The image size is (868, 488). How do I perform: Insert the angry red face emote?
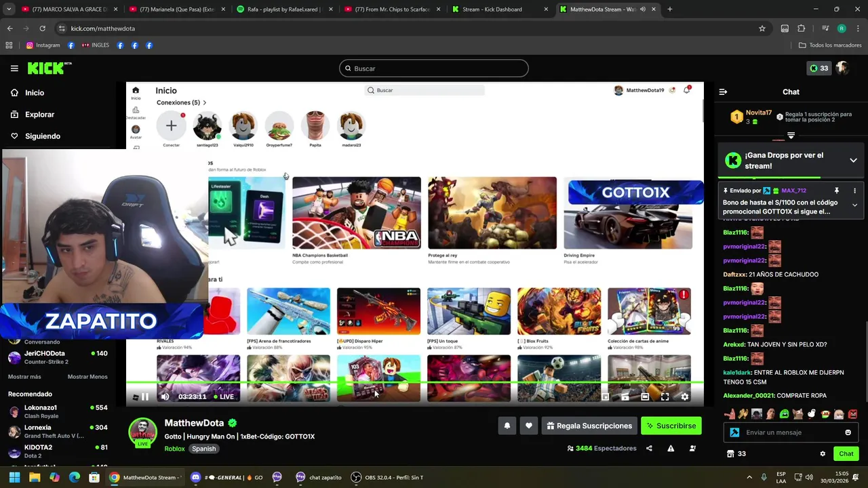click(x=852, y=413)
